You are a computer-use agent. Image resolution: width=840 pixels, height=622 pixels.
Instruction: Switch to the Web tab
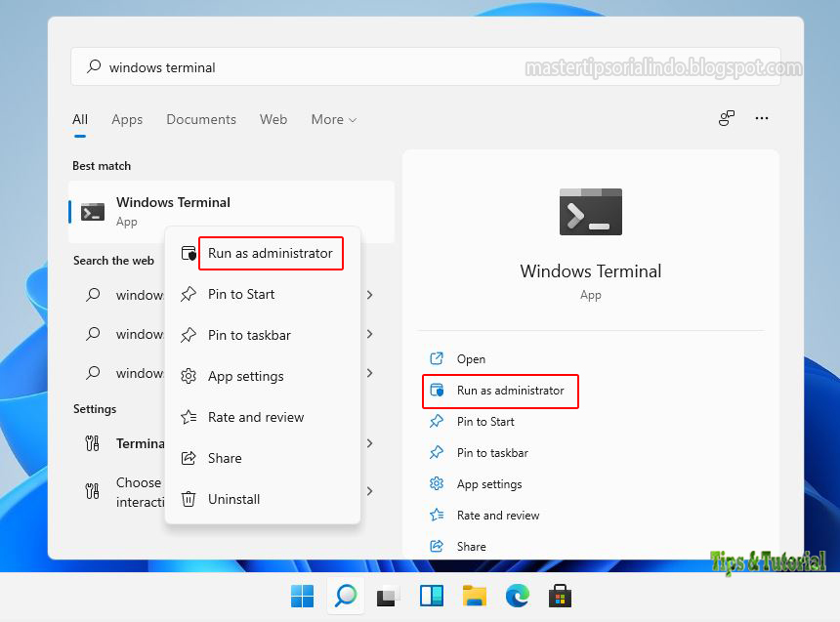(273, 119)
